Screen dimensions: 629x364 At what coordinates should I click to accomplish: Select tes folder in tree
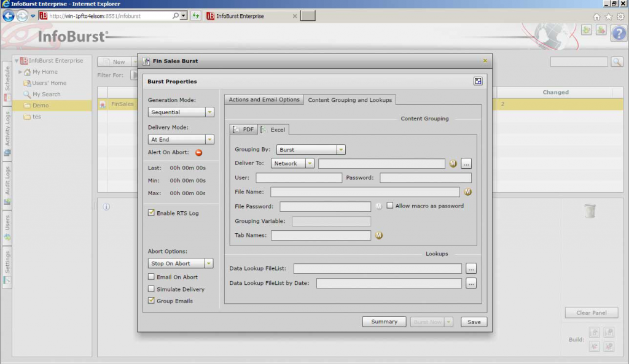pyautogui.click(x=36, y=117)
